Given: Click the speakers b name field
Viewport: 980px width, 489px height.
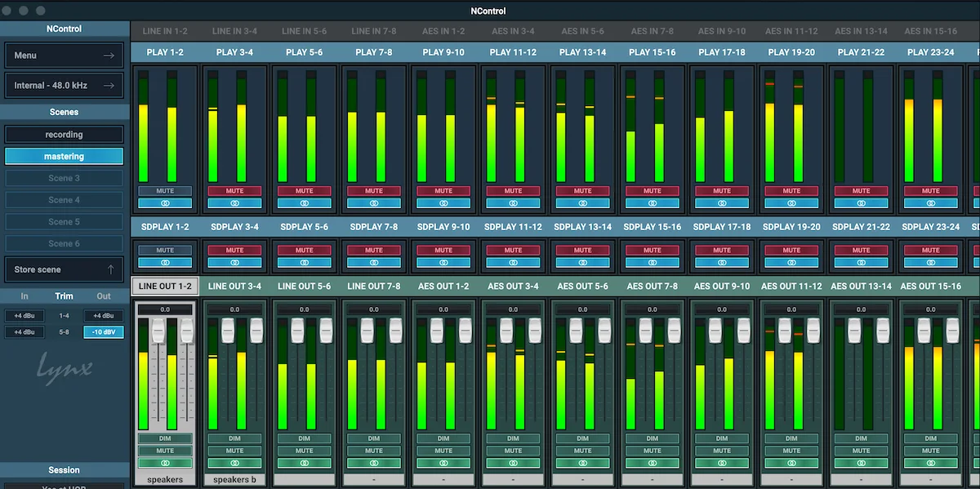Looking at the screenshot, I should coord(234,479).
